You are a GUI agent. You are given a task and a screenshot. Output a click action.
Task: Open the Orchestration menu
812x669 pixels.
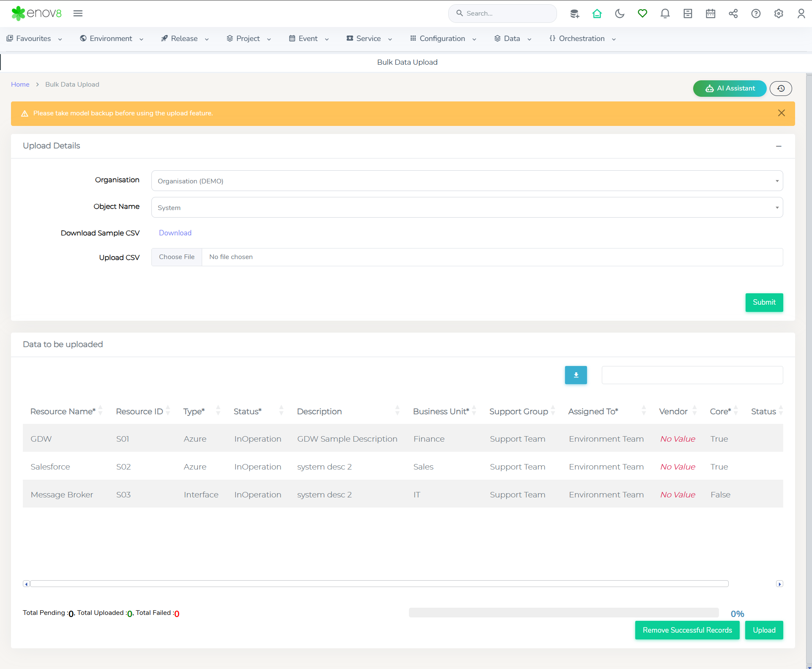[582, 38]
